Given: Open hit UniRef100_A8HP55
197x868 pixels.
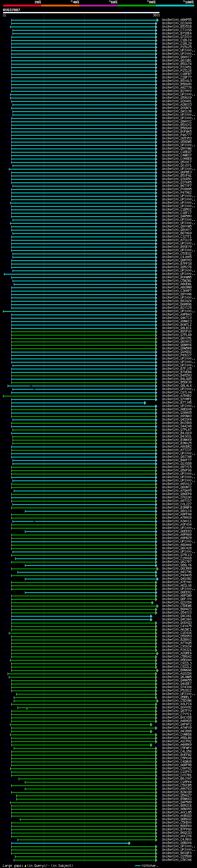Looking at the screenshot, I should tap(176, 20).
